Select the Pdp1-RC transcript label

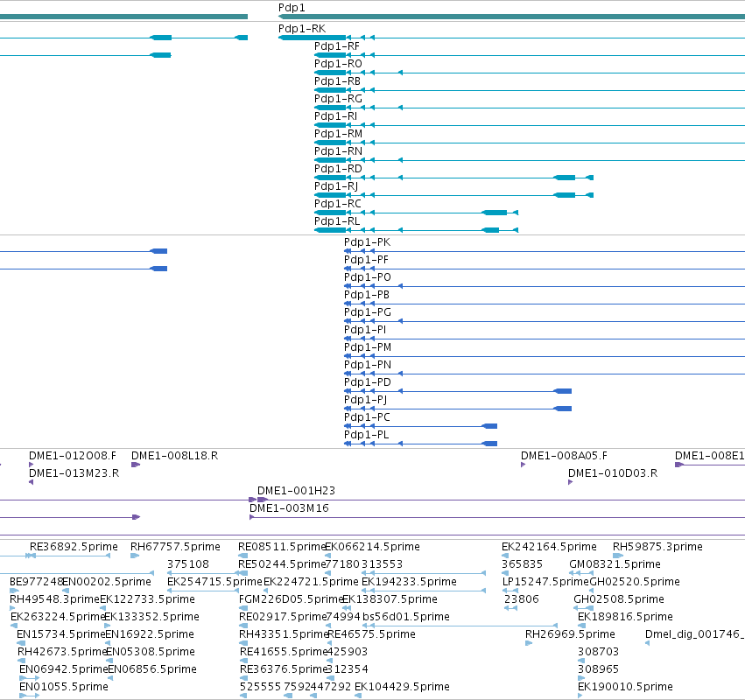[338, 204]
